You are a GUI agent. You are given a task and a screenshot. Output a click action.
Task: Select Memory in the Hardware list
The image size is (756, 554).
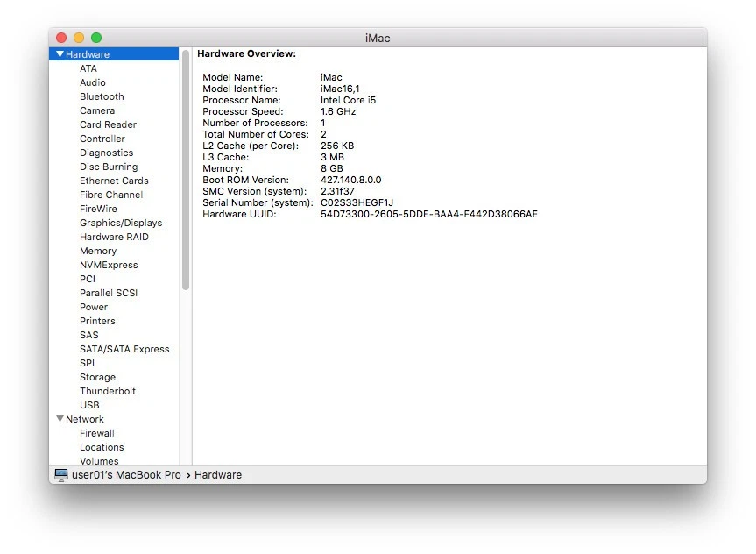98,251
